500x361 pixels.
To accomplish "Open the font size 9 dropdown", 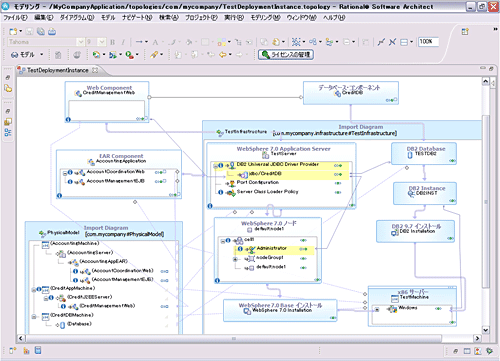I will (102, 42).
